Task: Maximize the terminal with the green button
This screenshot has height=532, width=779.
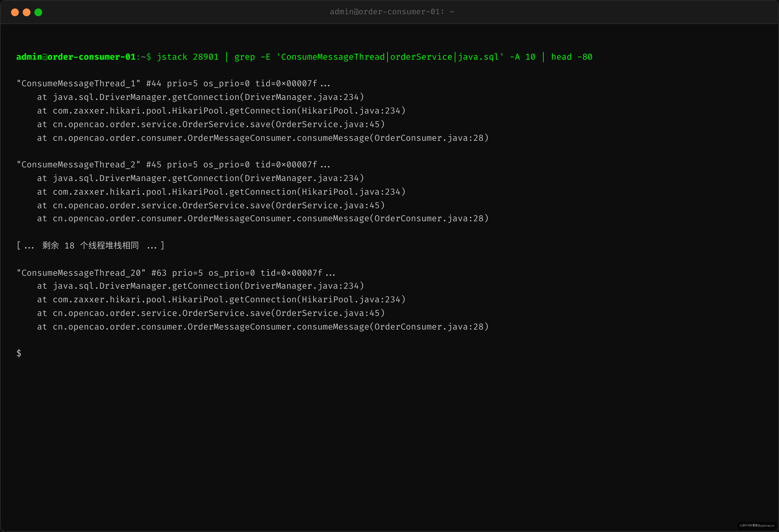Action: point(38,12)
